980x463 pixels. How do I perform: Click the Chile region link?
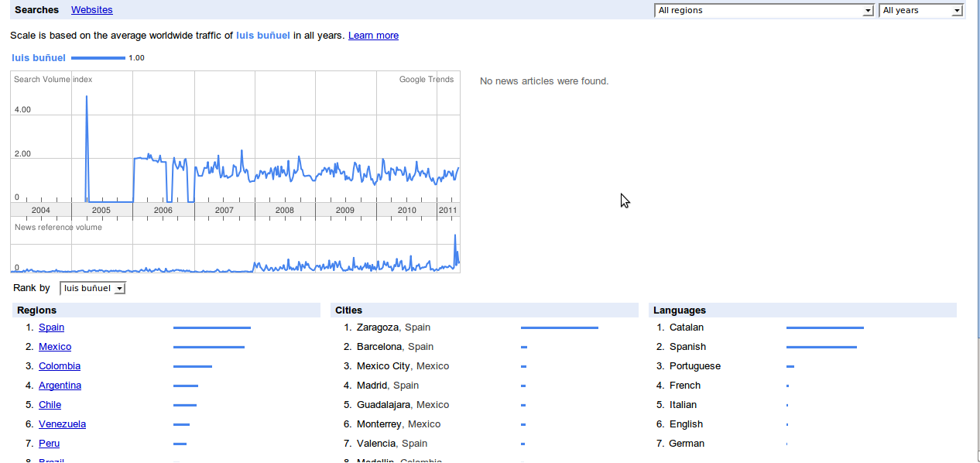(x=50, y=405)
